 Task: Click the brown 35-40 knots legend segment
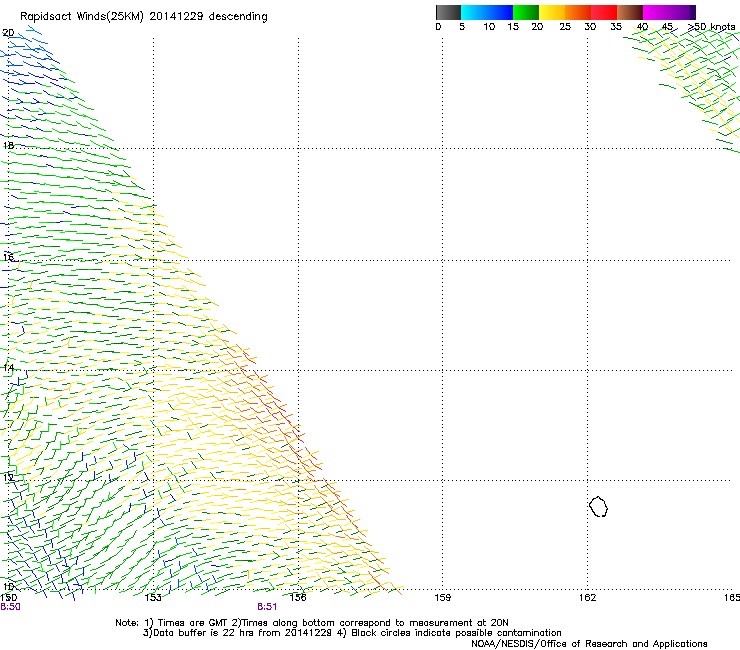[x=630, y=12]
